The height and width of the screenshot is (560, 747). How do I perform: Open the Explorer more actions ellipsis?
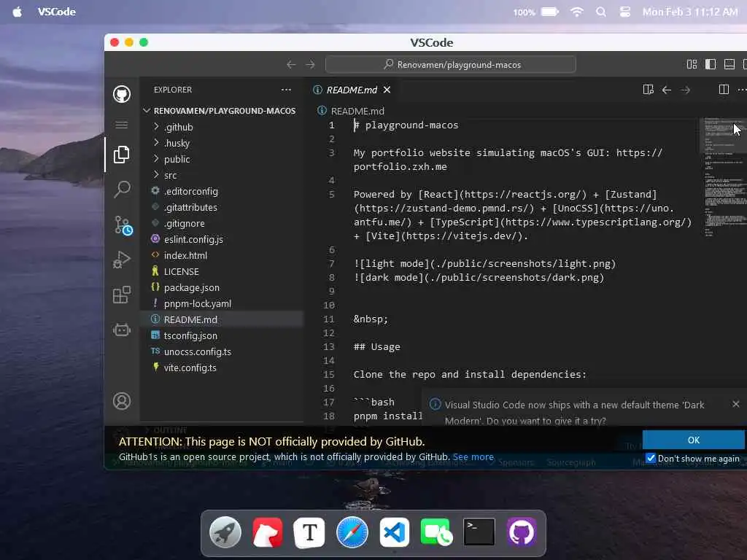click(x=286, y=90)
